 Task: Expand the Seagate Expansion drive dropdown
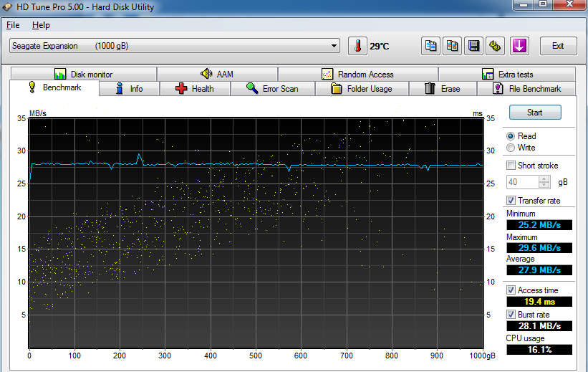[x=334, y=46]
